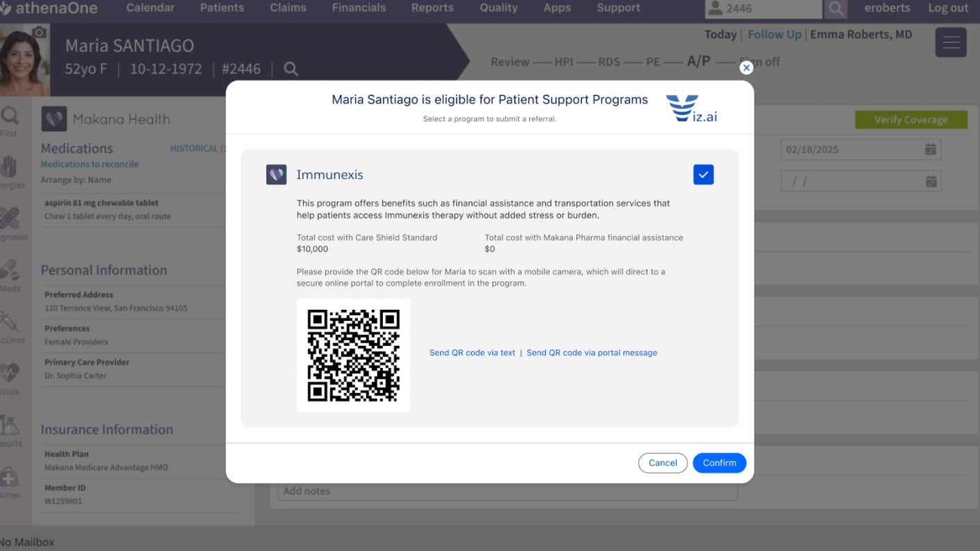Click the top bar magnifier search button
This screenshot has height=551, width=980.
tap(836, 9)
